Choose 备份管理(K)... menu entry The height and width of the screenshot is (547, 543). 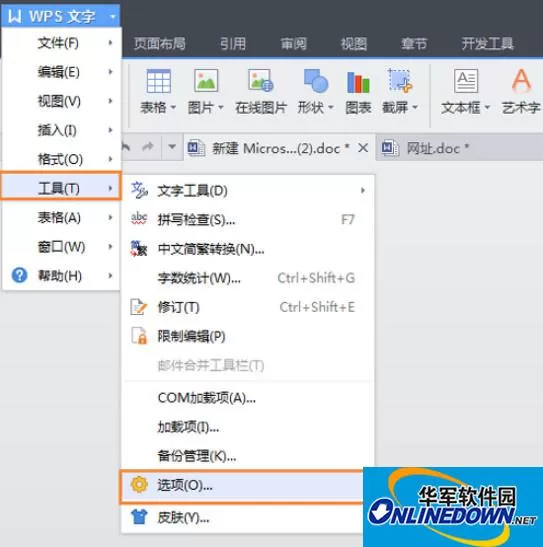tap(248, 456)
